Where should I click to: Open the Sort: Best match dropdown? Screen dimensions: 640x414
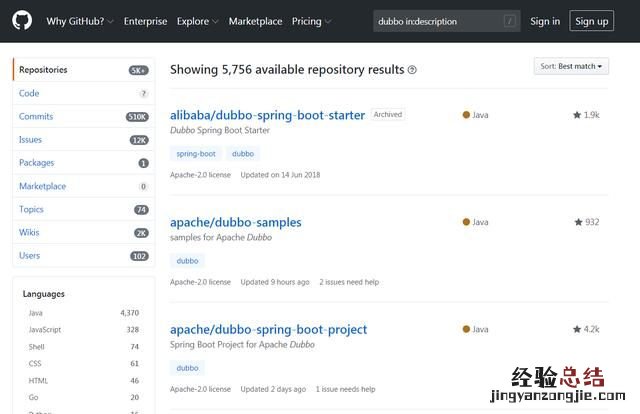pos(570,66)
